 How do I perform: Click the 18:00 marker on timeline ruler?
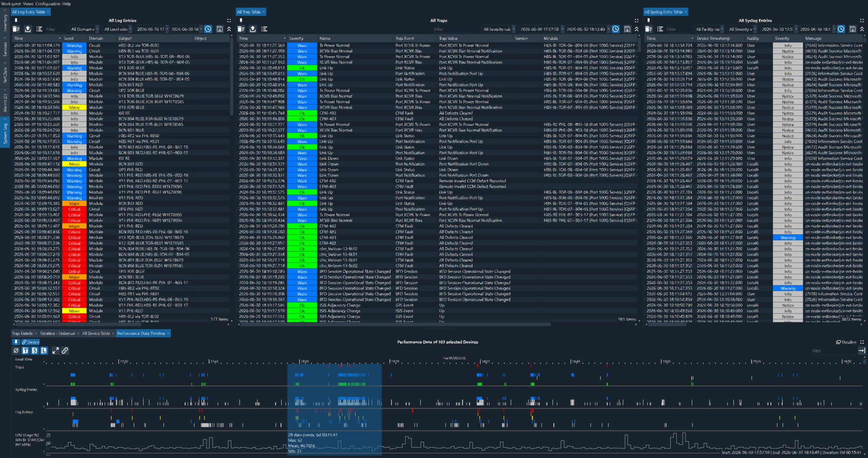[305, 361]
